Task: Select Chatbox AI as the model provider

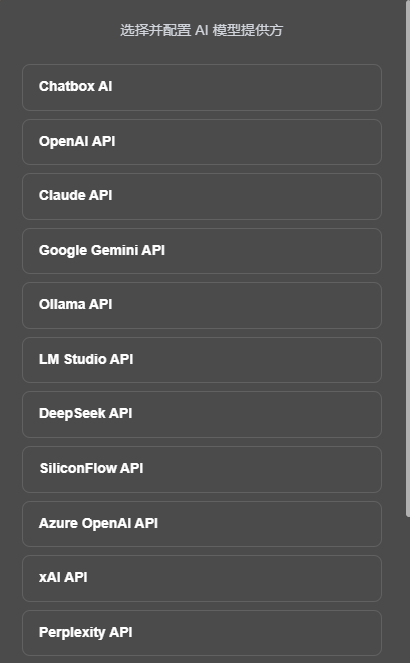Action: tap(202, 87)
